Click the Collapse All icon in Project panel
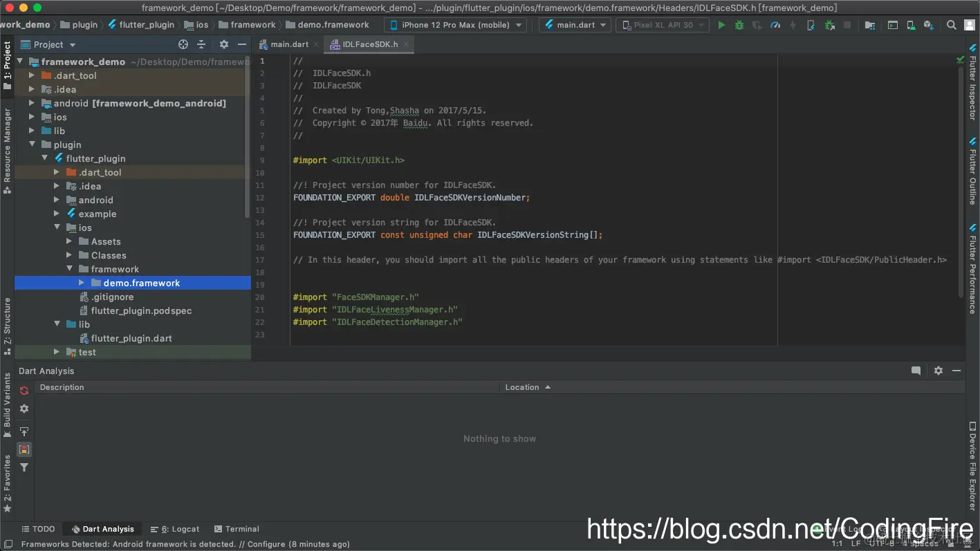Viewport: 980px width, 551px height. click(x=201, y=44)
